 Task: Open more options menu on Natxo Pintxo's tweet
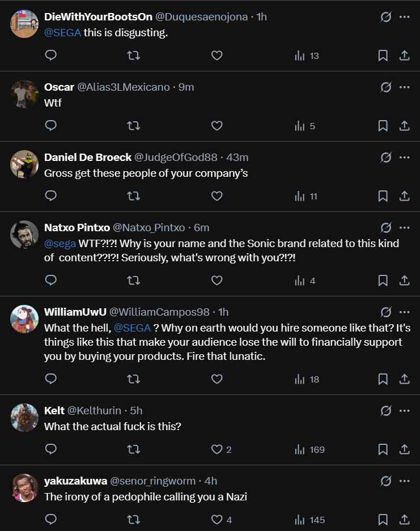coord(404,228)
